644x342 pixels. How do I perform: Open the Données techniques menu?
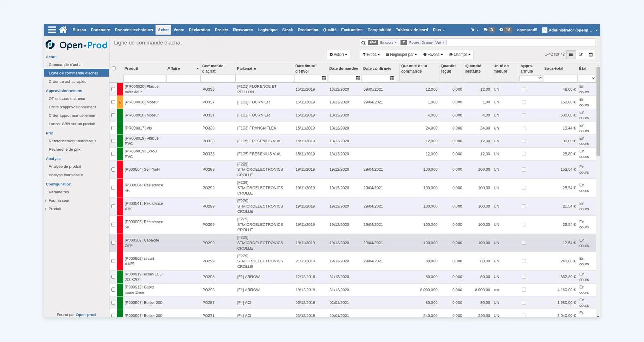point(134,30)
